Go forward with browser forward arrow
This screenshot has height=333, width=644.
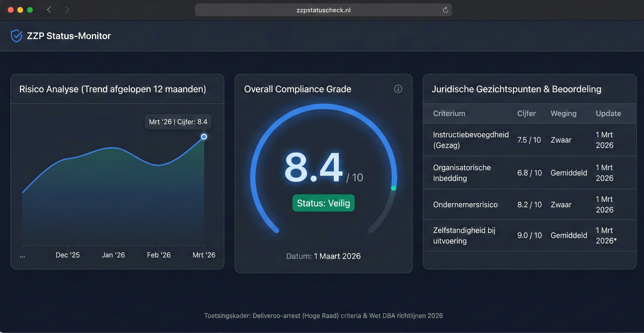(67, 10)
